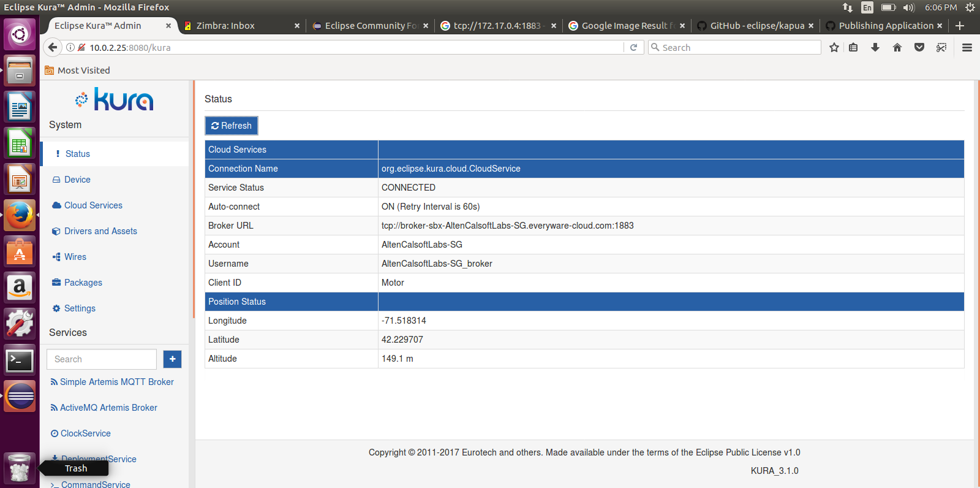Open Ubuntu Software Center from launcher
980x488 pixels.
[20, 251]
